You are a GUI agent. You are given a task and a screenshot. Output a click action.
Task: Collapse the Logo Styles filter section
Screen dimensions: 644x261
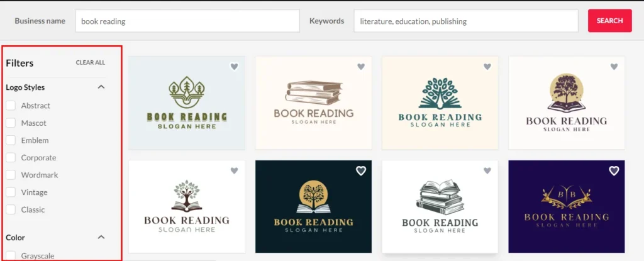[x=101, y=87]
